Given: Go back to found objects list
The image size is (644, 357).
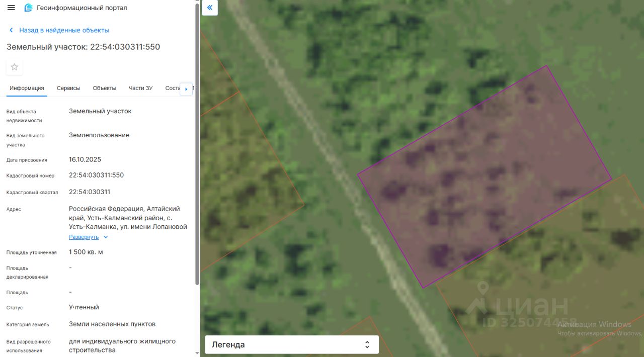Looking at the screenshot, I should coord(64,30).
